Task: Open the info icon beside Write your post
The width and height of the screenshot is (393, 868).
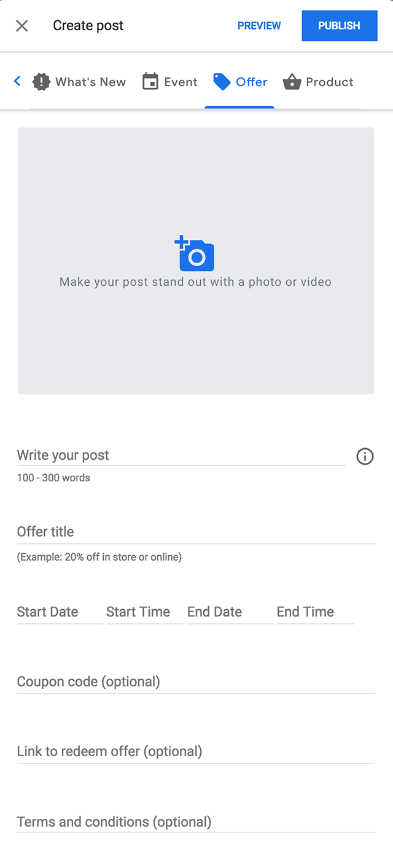Action: [365, 456]
